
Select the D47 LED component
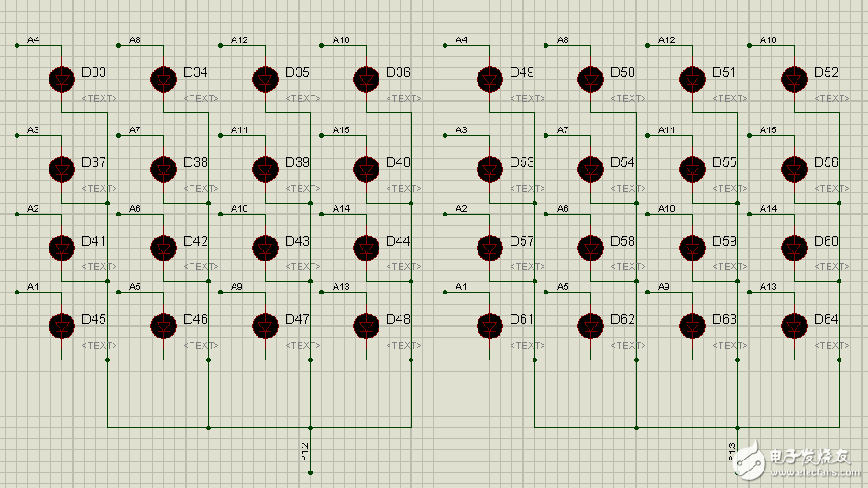266,326
